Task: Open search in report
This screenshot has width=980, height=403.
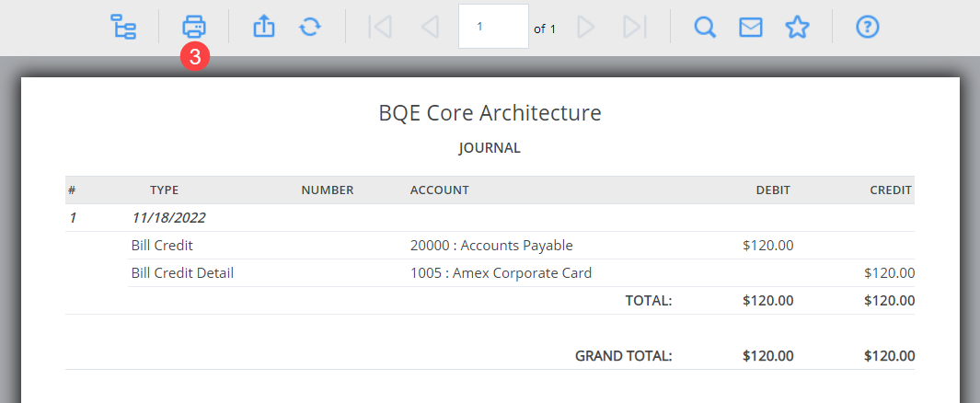Action: point(705,27)
